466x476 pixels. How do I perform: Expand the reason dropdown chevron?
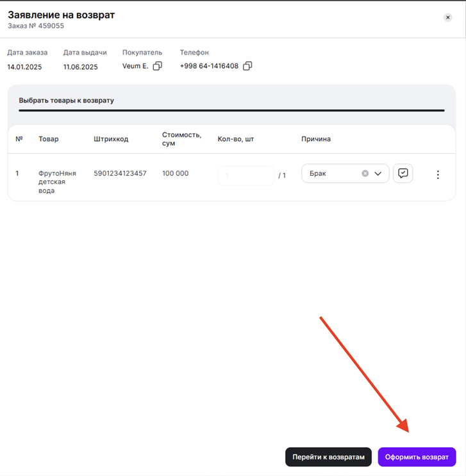378,173
